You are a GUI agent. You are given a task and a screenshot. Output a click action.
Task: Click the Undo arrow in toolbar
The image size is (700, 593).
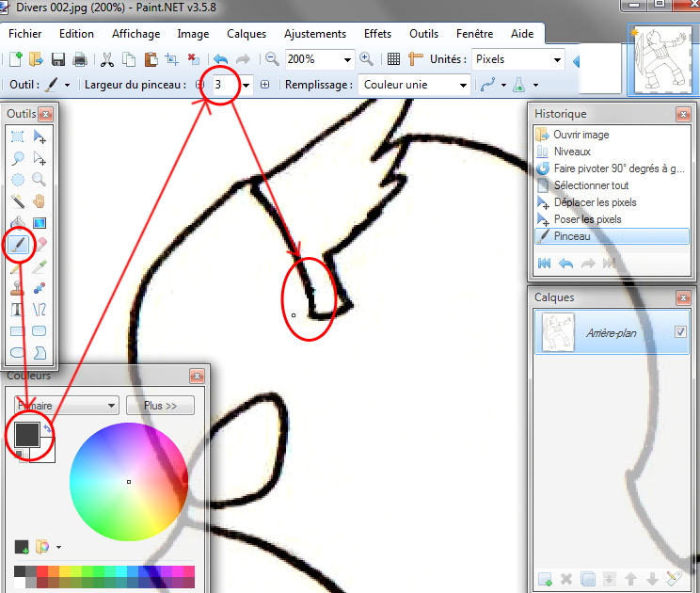[220, 59]
